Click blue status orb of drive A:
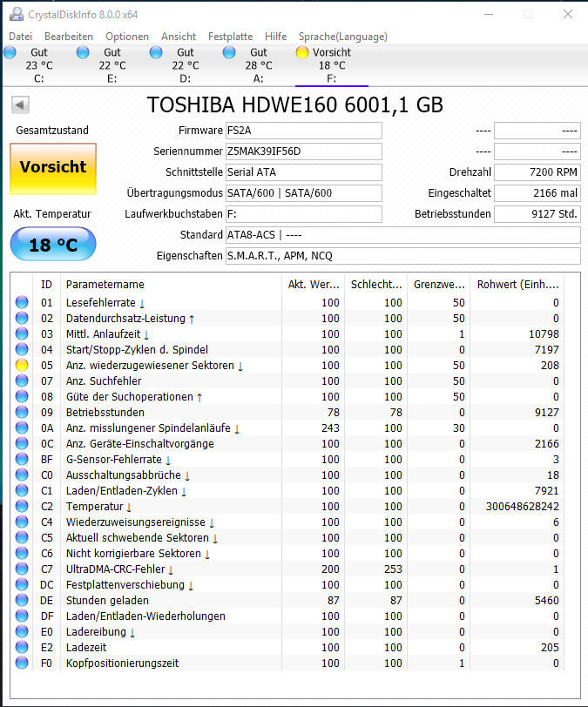 tap(229, 52)
